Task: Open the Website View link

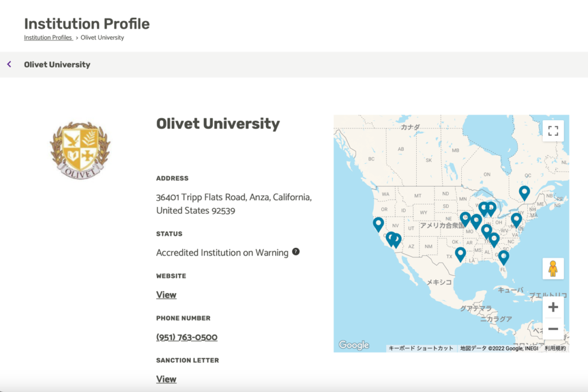Action: coord(166,295)
